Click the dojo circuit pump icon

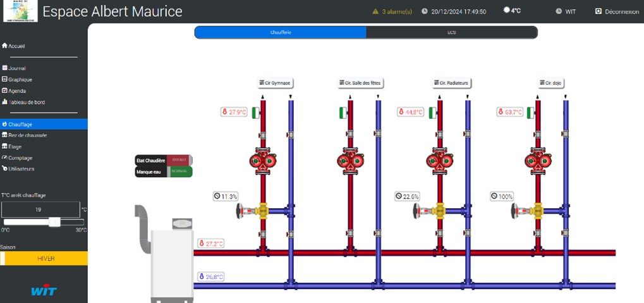pyautogui.click(x=538, y=161)
